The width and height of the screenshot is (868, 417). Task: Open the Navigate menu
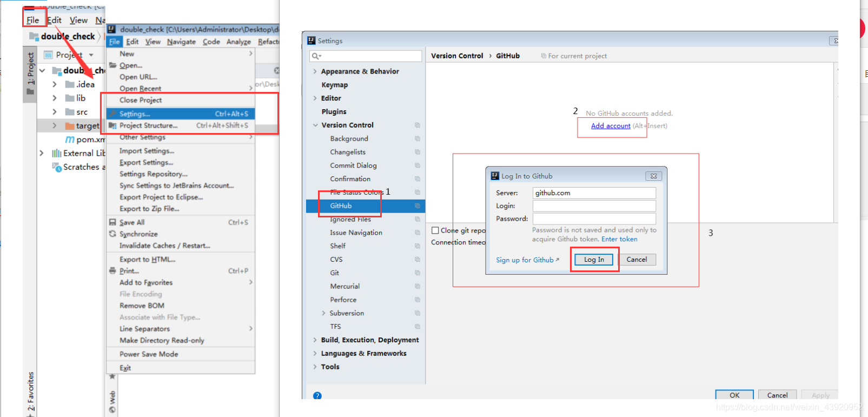coord(181,42)
